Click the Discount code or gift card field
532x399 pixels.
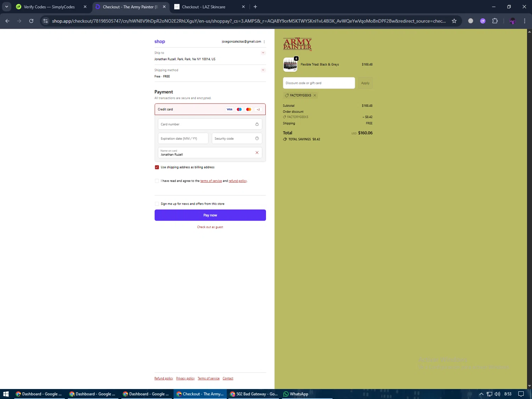(319, 83)
